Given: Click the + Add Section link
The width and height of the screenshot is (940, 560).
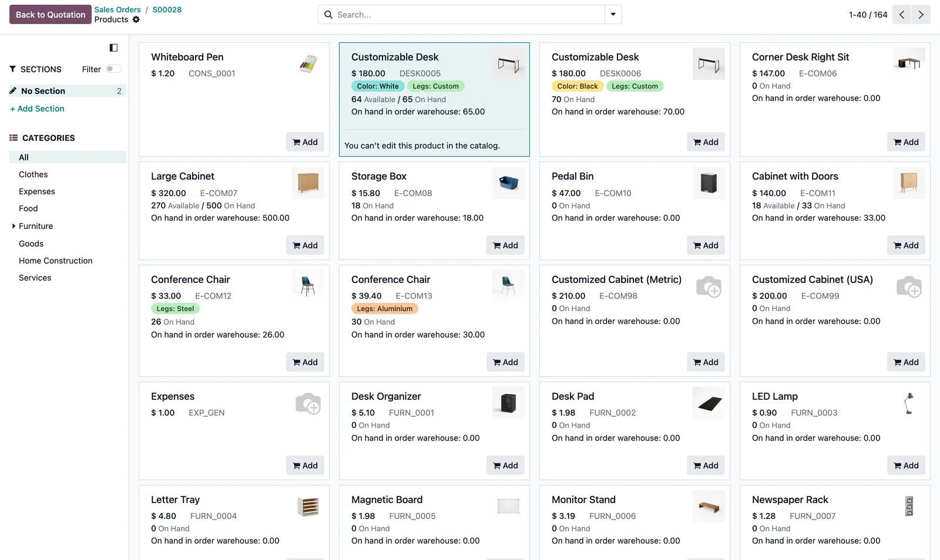Looking at the screenshot, I should [x=37, y=109].
